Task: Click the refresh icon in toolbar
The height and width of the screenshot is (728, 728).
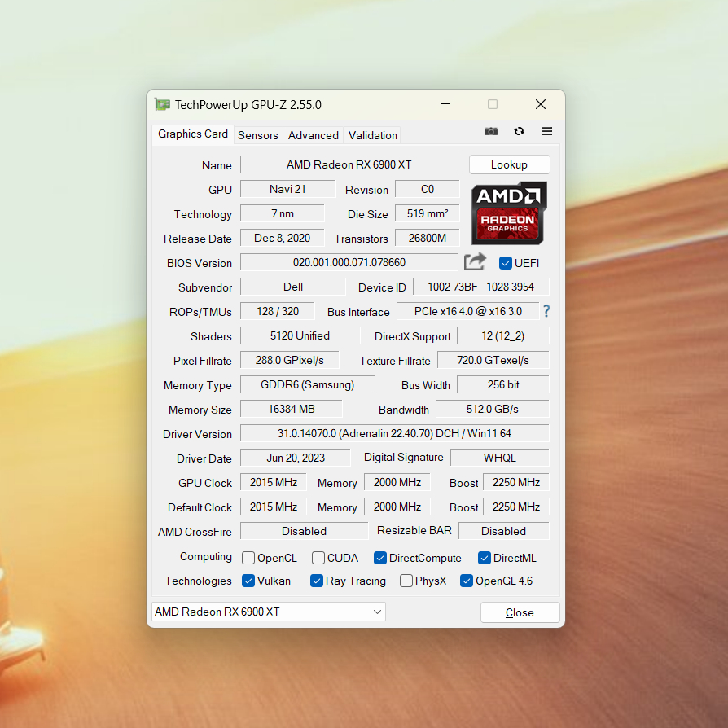Action: pos(519,131)
